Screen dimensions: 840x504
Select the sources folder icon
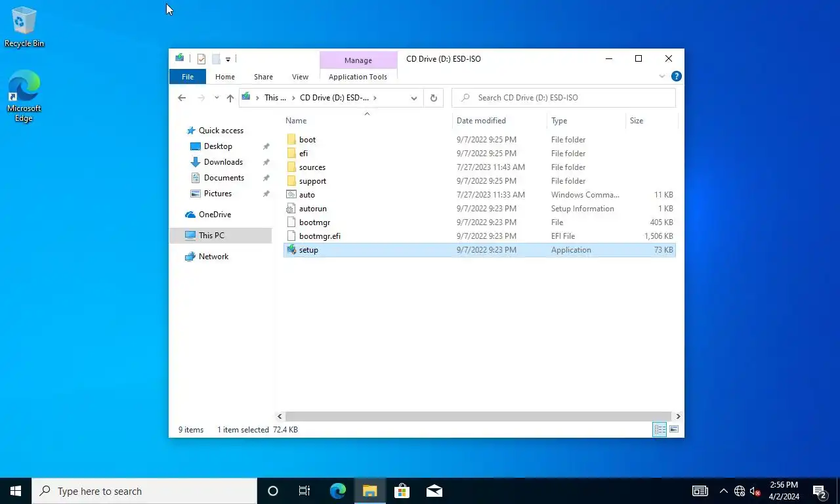pos(292,167)
